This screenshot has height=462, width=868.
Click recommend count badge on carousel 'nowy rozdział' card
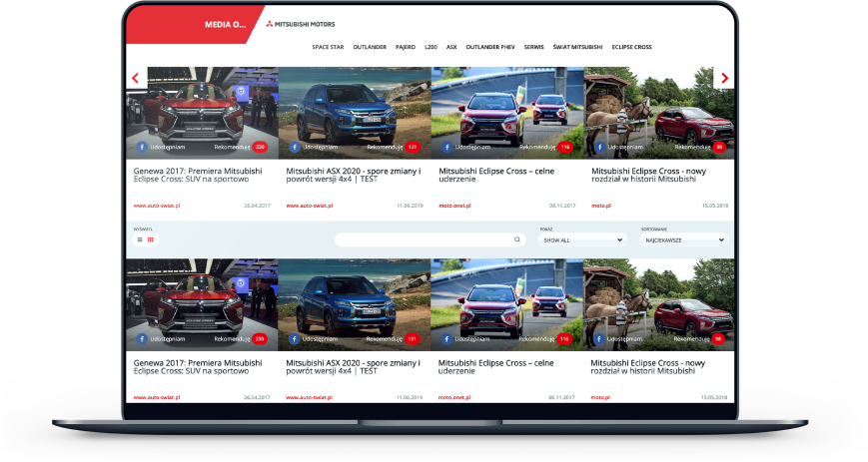[x=718, y=147]
